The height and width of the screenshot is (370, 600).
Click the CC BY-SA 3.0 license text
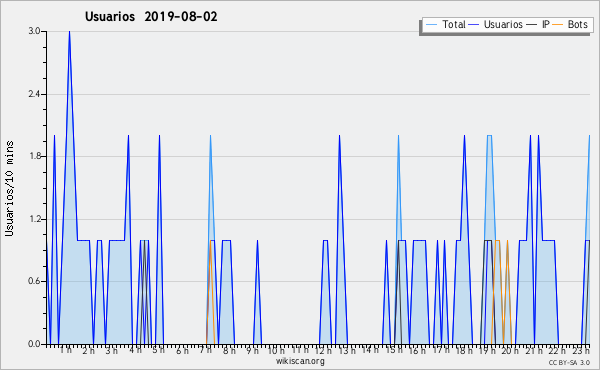tap(569, 362)
